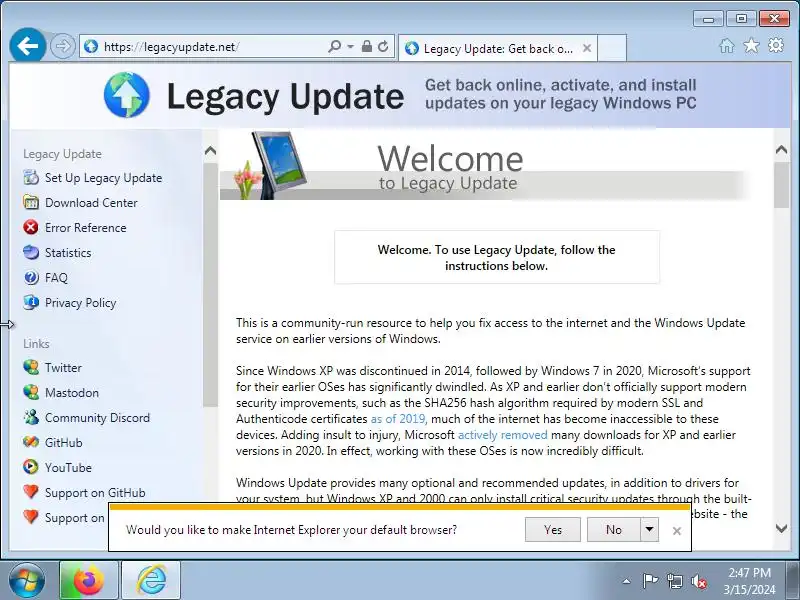The width and height of the screenshot is (800, 600).
Task: Open the address bar dropdown arrow
Action: [351, 46]
